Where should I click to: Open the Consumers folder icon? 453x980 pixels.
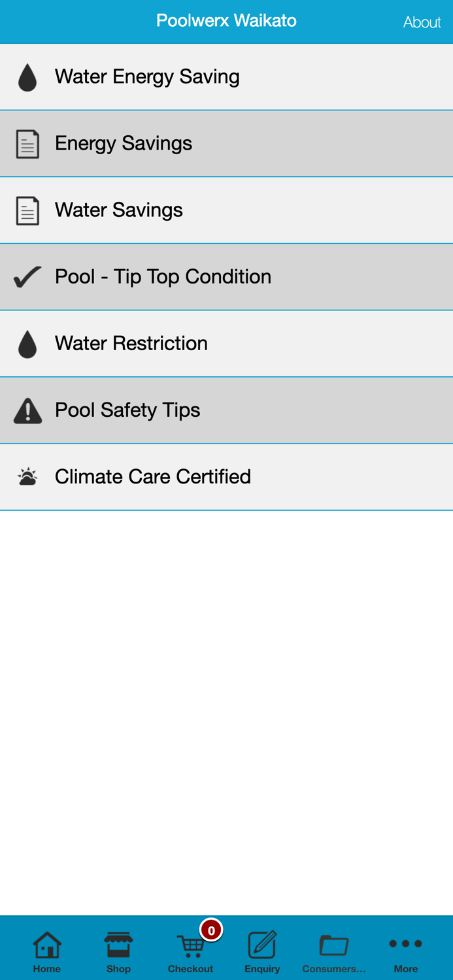tap(333, 944)
